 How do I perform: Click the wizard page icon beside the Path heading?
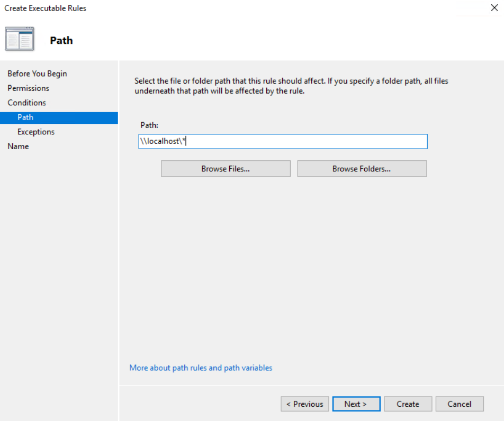pyautogui.click(x=20, y=40)
